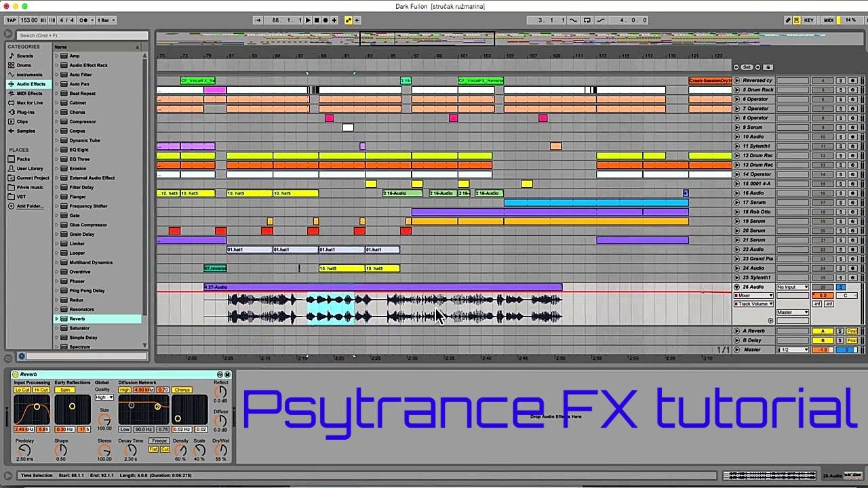Solo the Reversed cy track

[x=840, y=81]
